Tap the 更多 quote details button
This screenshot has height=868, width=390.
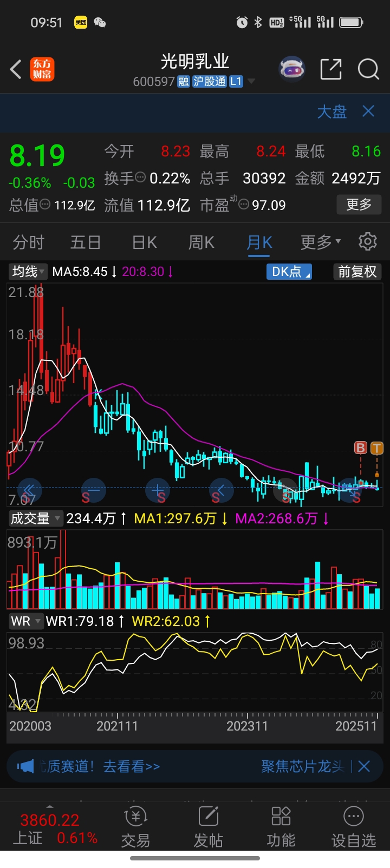pos(359,205)
